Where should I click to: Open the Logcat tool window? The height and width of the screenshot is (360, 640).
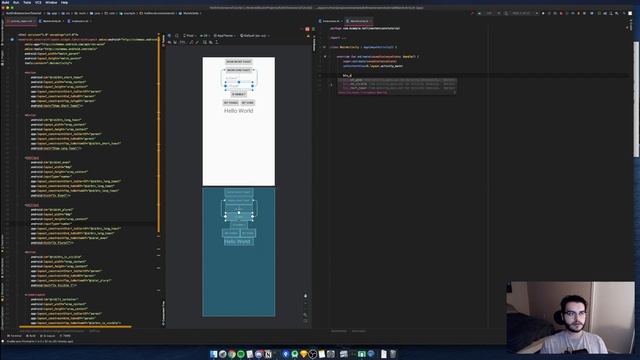(x=48, y=336)
